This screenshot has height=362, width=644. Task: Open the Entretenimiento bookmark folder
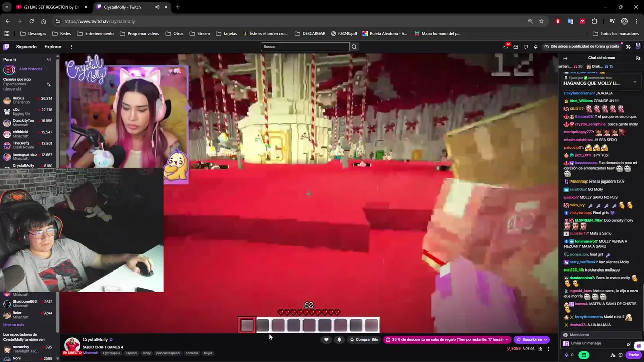[x=95, y=34]
